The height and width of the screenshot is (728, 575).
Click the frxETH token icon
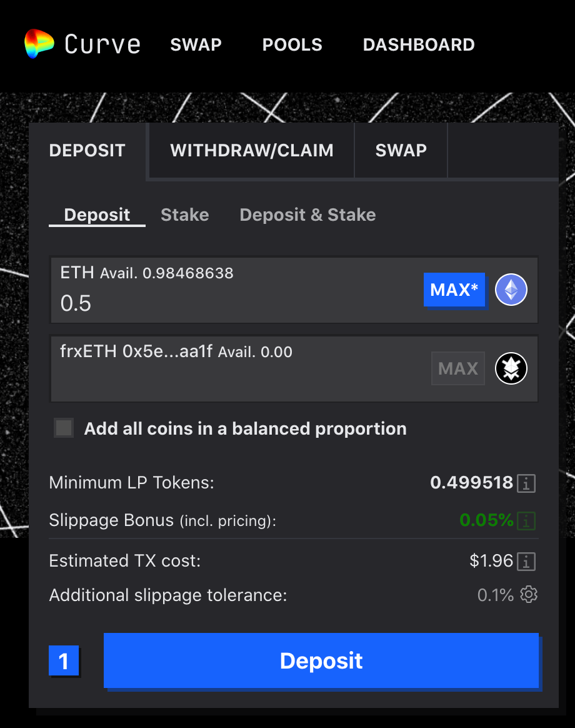click(x=511, y=368)
